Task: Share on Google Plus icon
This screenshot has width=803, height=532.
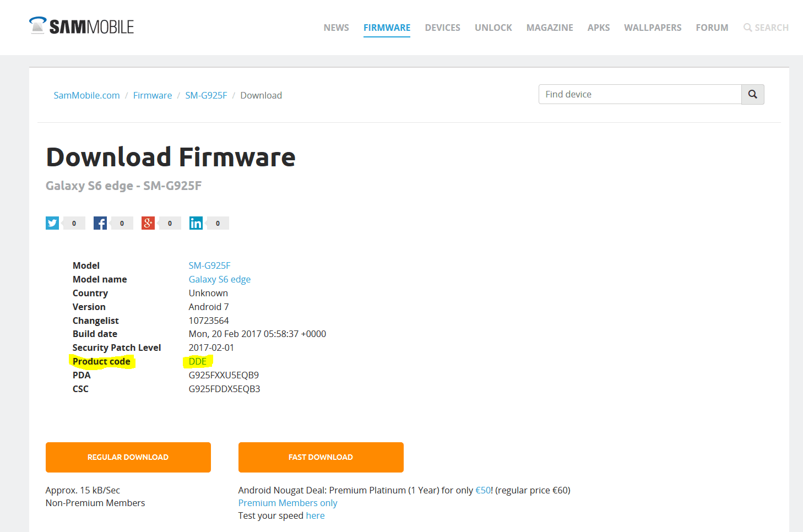Action: (148, 223)
